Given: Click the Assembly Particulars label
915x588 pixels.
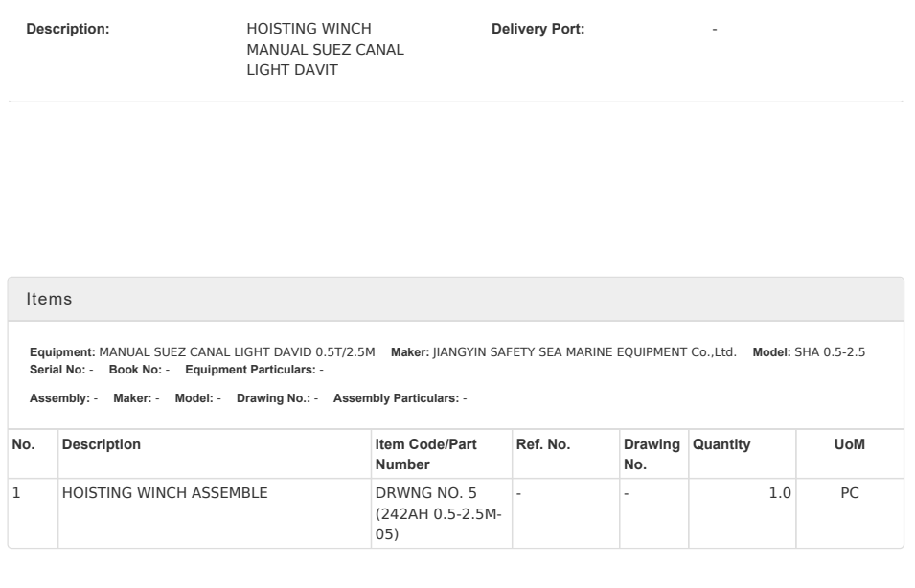Looking at the screenshot, I should pos(396,397).
